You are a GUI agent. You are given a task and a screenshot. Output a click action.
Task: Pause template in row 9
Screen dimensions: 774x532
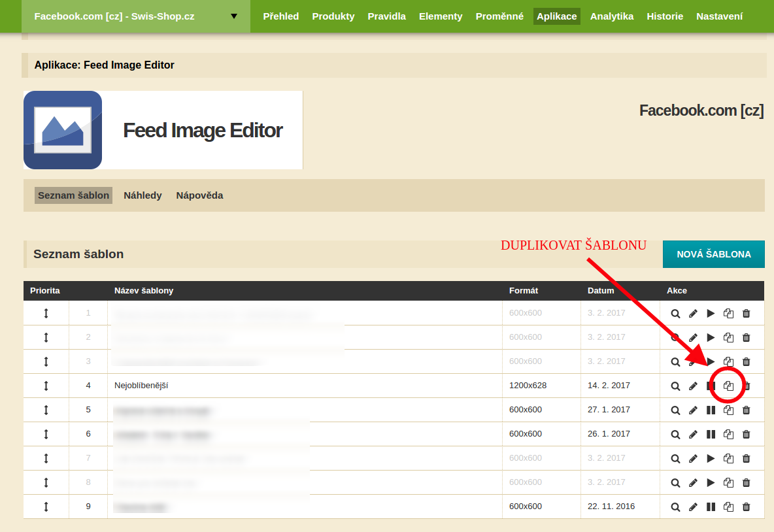tap(711, 507)
